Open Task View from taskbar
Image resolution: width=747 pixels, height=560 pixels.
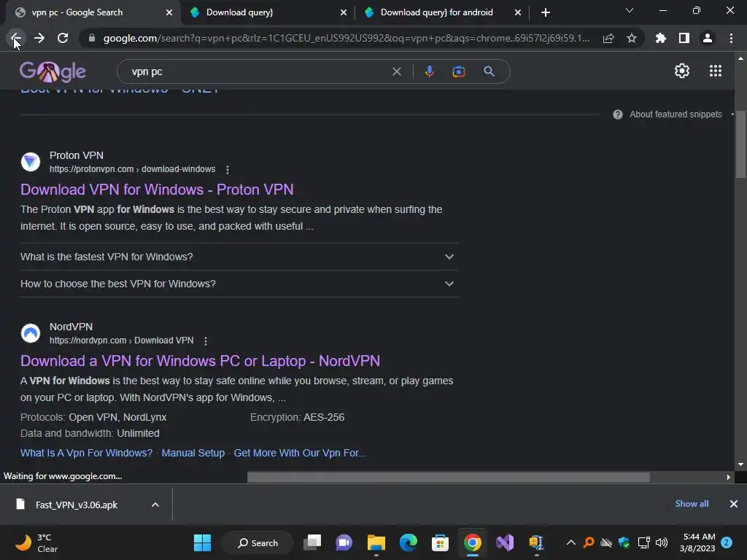[312, 542]
